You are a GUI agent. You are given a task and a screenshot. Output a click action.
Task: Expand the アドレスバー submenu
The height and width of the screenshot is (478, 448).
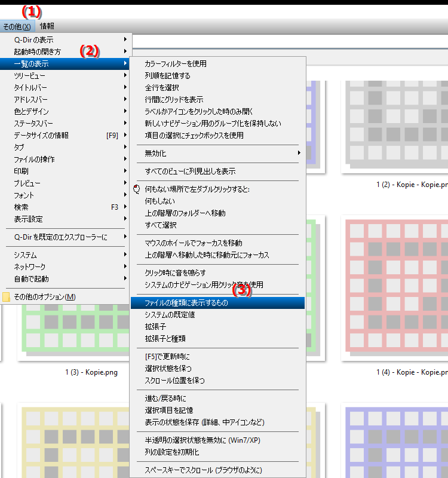coord(65,99)
